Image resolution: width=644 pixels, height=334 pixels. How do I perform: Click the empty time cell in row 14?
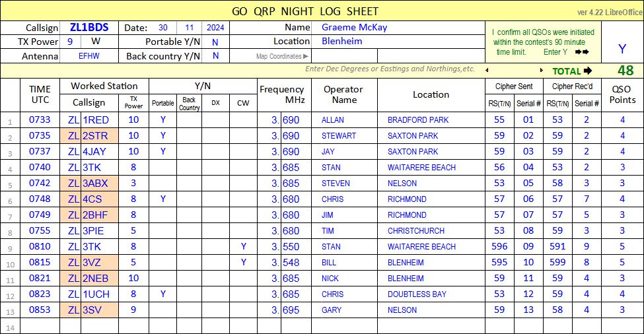tap(40, 326)
